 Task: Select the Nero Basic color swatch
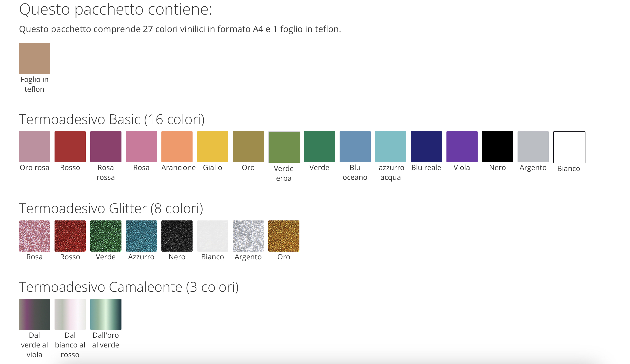[x=498, y=147]
